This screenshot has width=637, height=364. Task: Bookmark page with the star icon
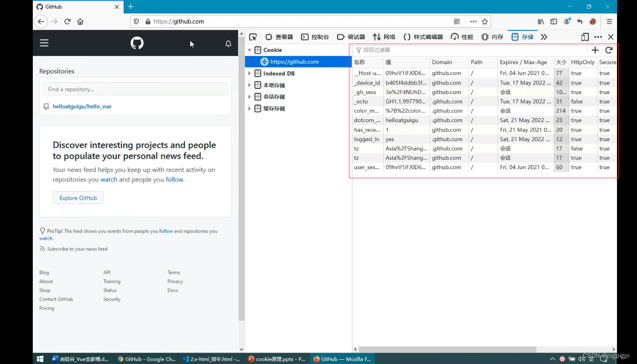pos(485,21)
